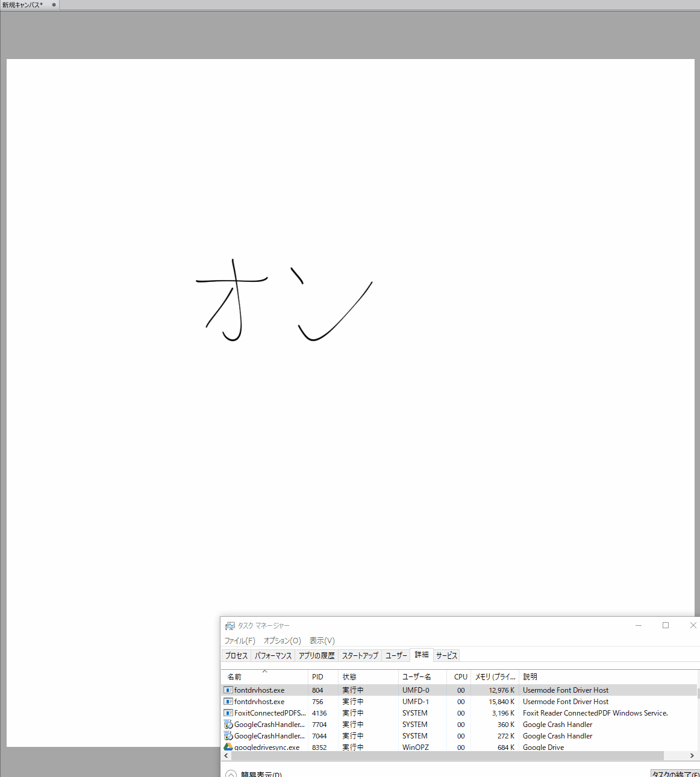Click icon of fontdrvhost.exe PID 756

[228, 702]
